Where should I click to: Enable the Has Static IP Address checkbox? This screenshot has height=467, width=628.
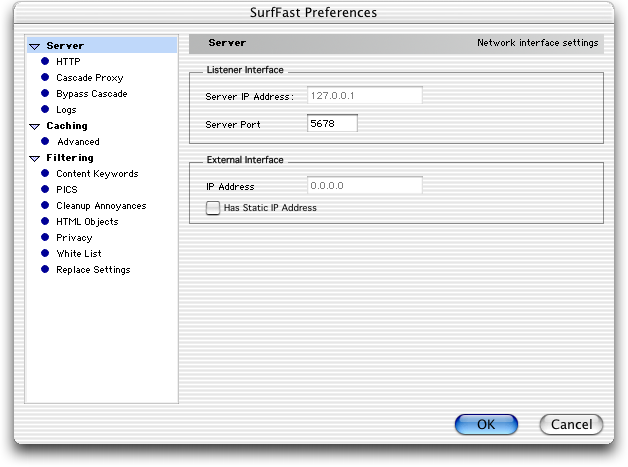tap(213, 208)
